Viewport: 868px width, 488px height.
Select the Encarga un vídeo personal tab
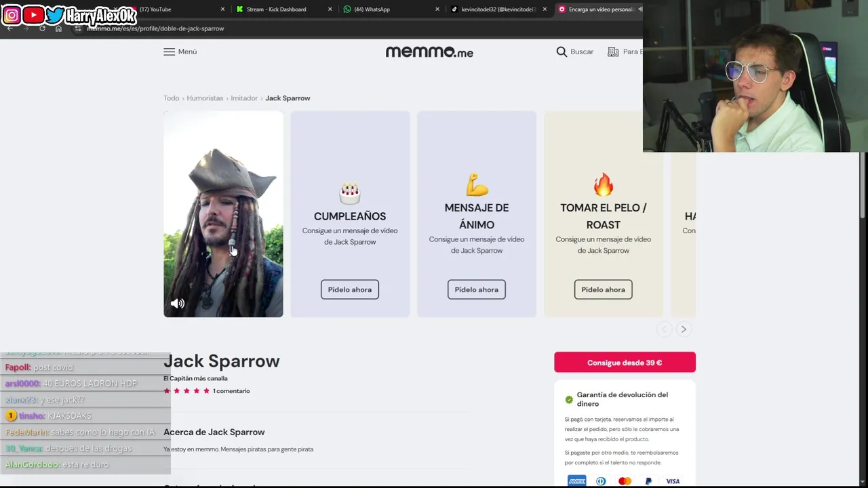pos(598,9)
